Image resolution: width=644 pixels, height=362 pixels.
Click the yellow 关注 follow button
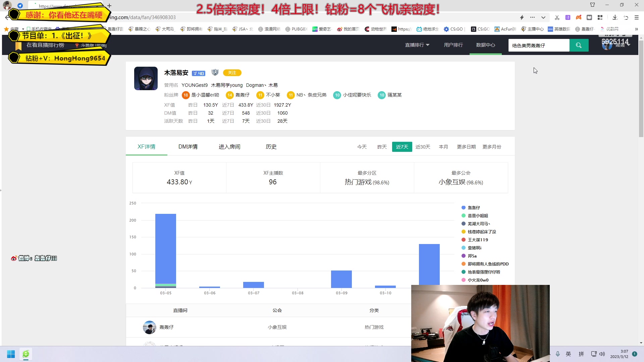click(232, 73)
